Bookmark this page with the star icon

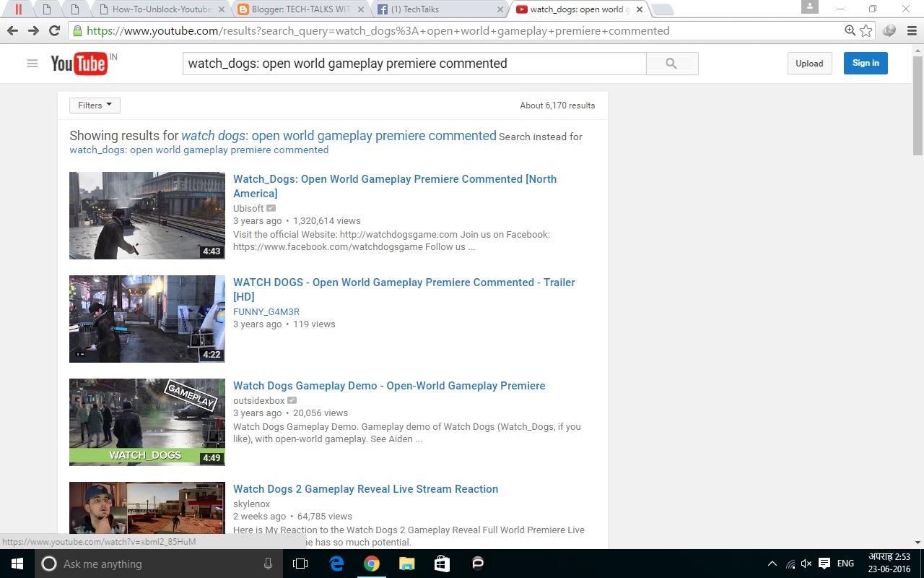pos(866,30)
